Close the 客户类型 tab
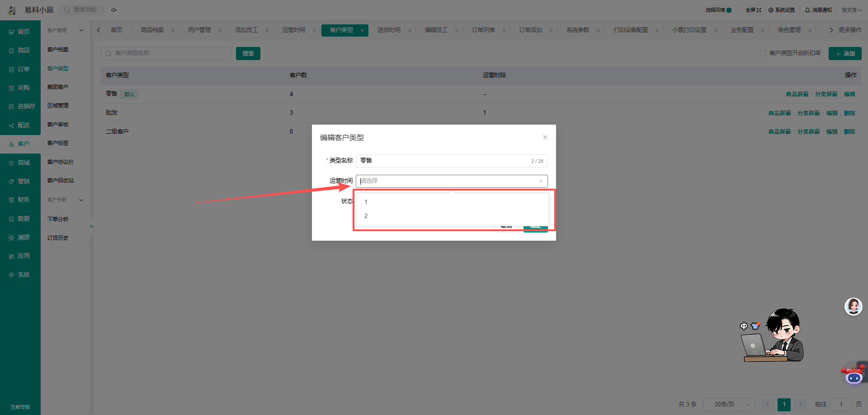 click(362, 30)
